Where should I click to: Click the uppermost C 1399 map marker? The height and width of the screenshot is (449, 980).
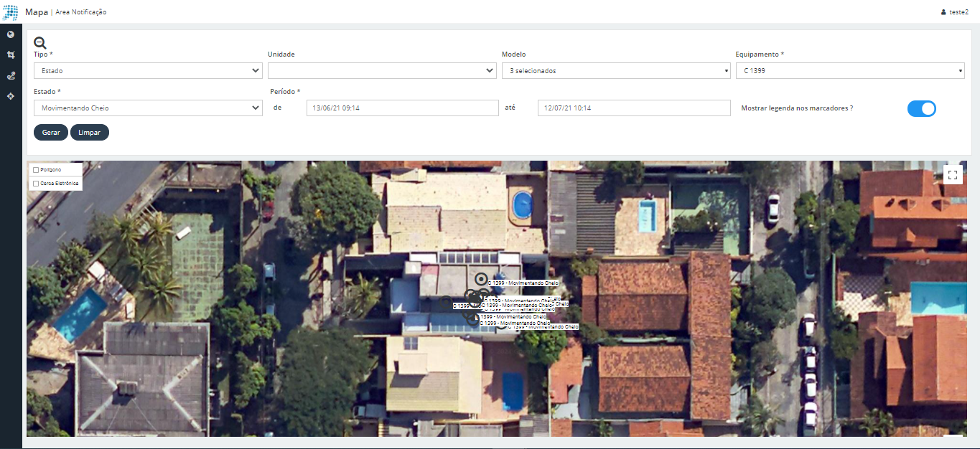coord(481,279)
